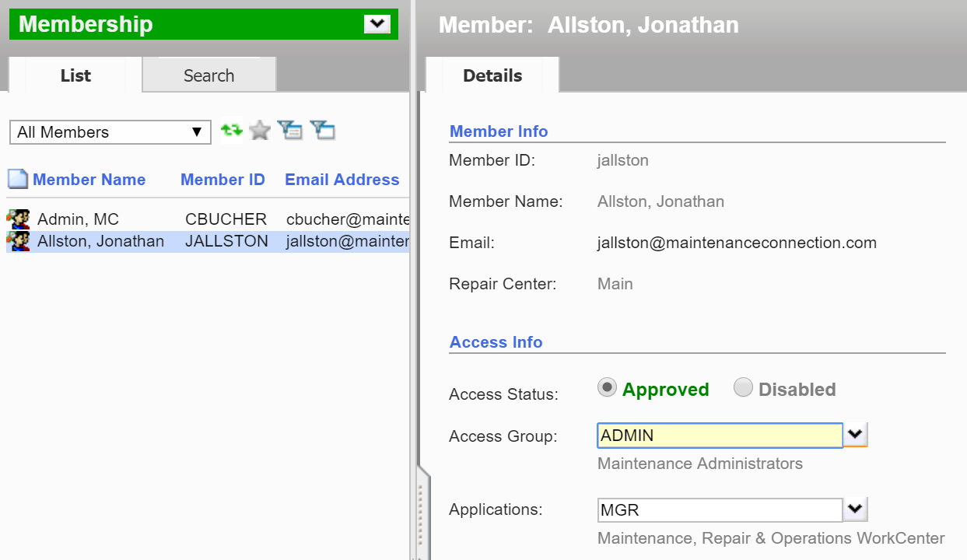
Task: Open the Membership module dropdown arrow
Action: [377, 24]
